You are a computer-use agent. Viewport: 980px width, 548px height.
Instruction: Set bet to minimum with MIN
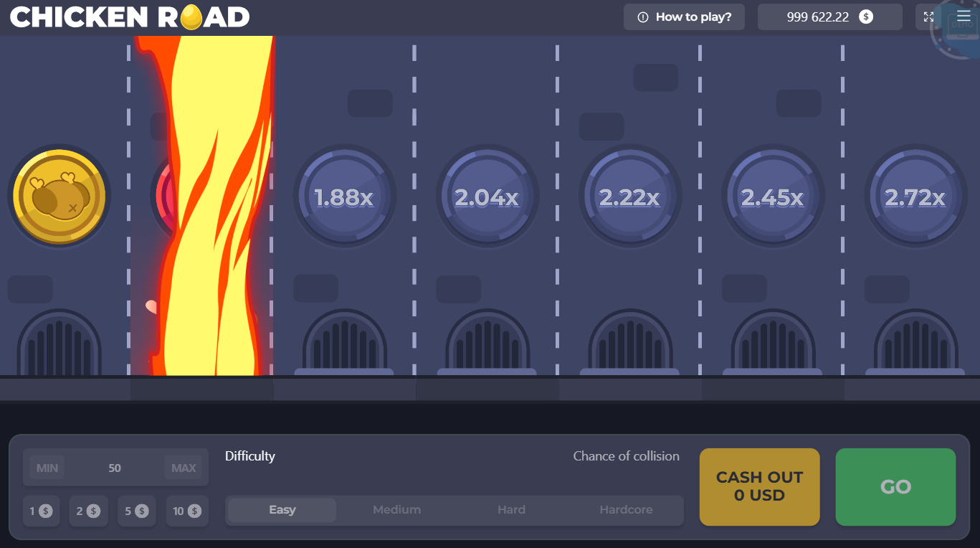click(x=47, y=468)
